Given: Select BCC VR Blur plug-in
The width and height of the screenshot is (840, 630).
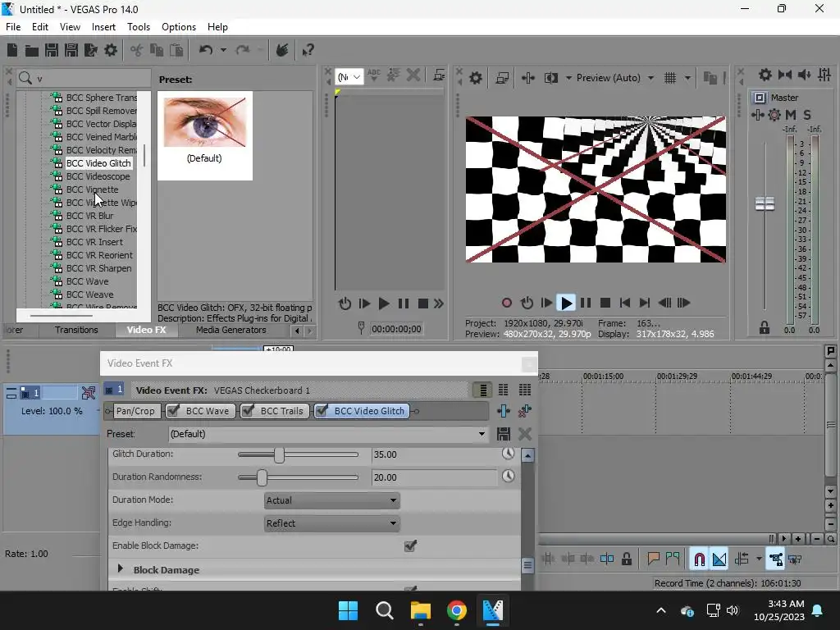Looking at the screenshot, I should coord(90,216).
